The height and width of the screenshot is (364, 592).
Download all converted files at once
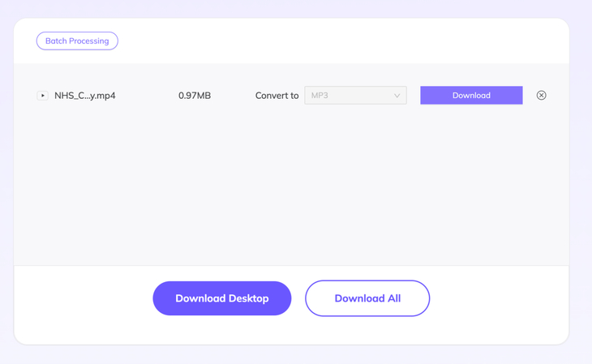pyautogui.click(x=367, y=298)
